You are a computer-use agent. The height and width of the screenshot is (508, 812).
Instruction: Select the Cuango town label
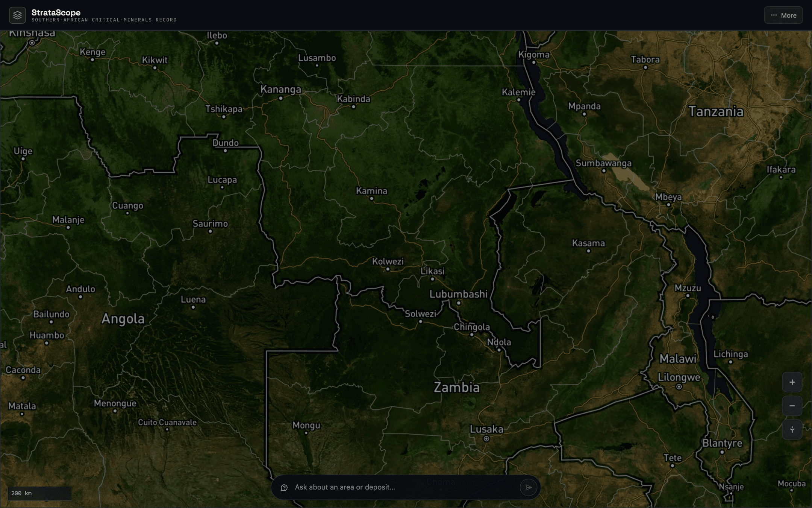point(127,206)
